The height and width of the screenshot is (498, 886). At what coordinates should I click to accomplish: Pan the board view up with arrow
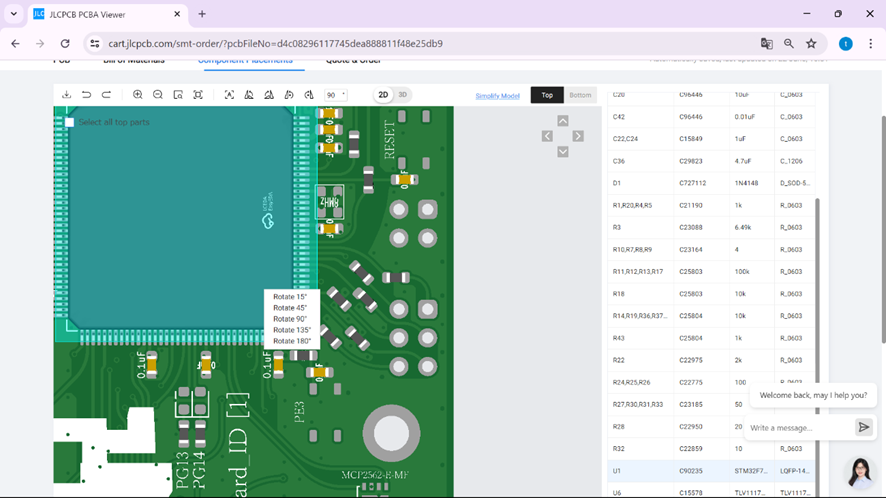tap(563, 120)
